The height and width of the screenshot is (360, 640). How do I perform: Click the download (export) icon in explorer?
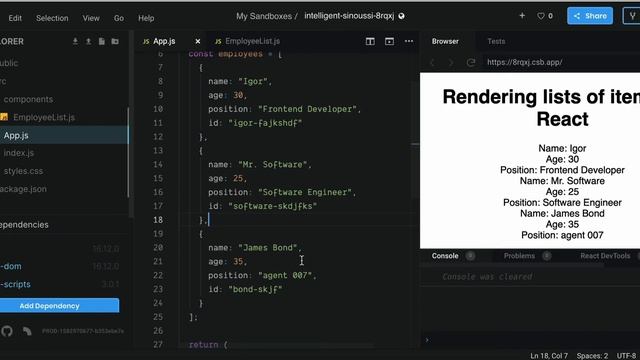coord(75,41)
